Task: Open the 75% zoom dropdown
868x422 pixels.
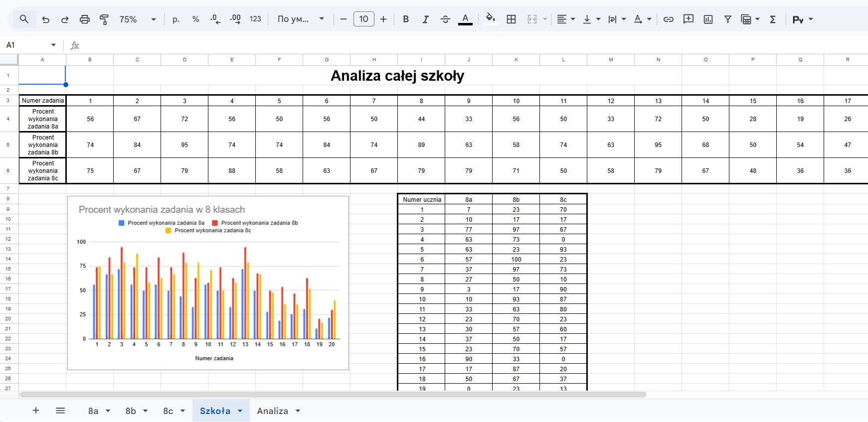Action: pos(138,19)
